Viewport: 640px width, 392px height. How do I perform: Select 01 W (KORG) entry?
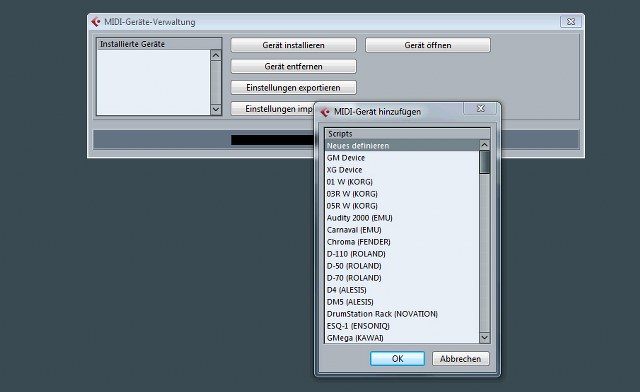[402, 182]
